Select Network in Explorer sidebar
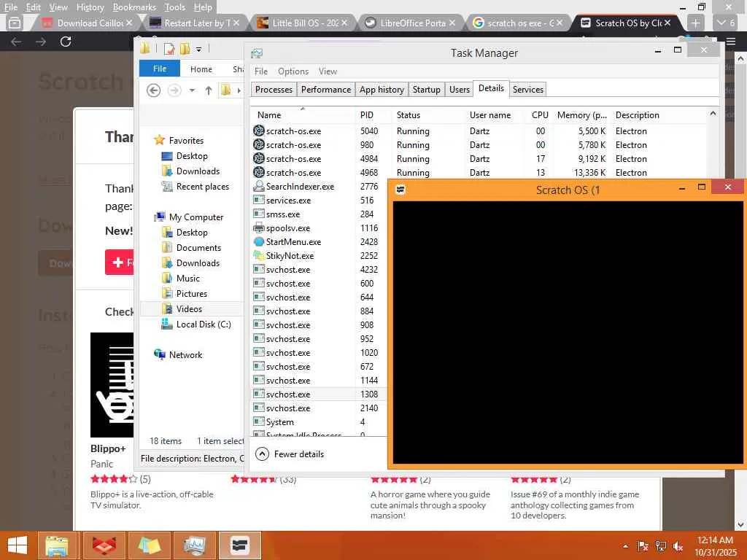747x560 pixels. pos(178,355)
